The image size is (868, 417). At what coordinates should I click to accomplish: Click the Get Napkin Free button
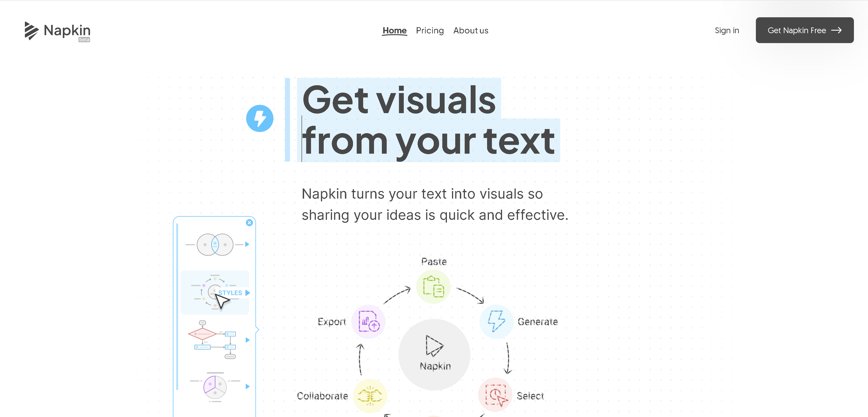(x=804, y=30)
